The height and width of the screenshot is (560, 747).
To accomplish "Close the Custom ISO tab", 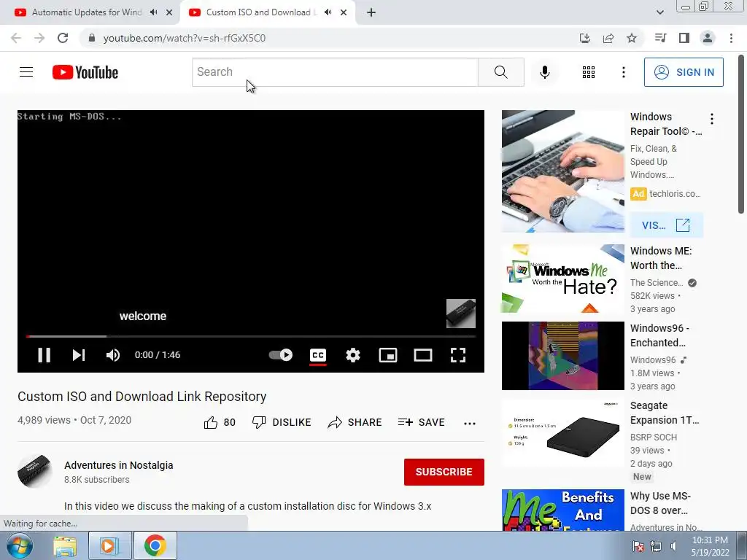I will [344, 12].
